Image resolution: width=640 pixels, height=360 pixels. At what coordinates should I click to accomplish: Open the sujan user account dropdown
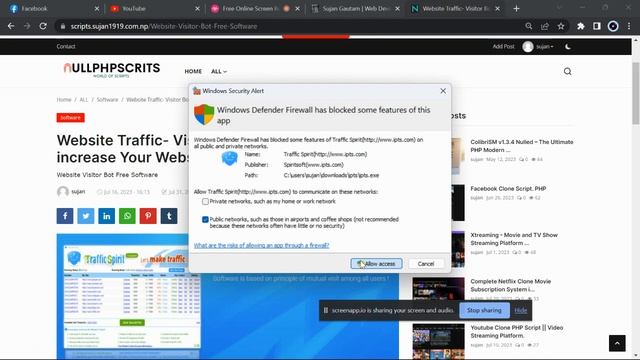(x=538, y=47)
